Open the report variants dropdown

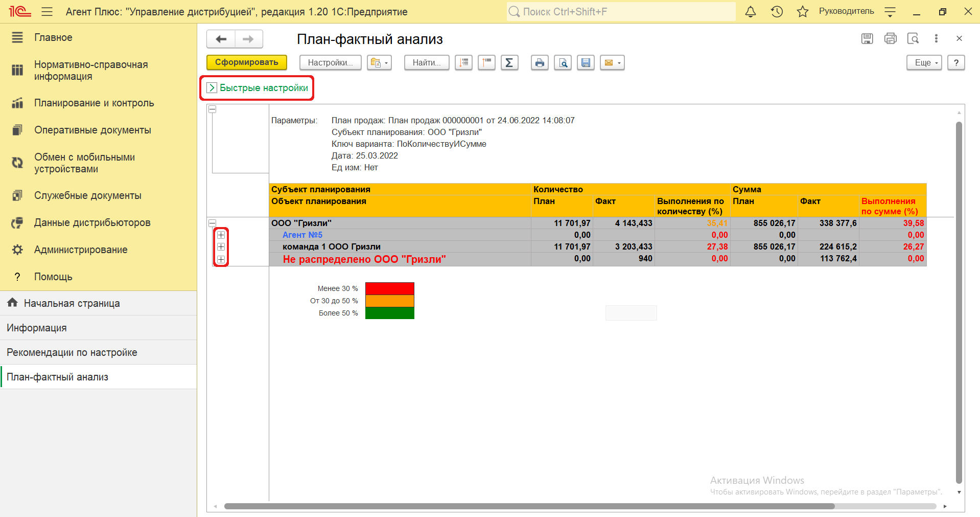pos(379,62)
